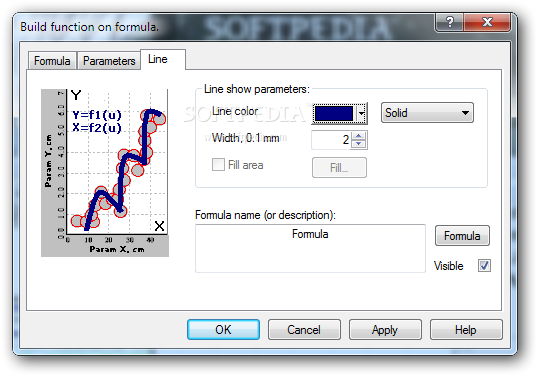The width and height of the screenshot is (538, 376).
Task: Apply the line settings
Action: tap(385, 330)
